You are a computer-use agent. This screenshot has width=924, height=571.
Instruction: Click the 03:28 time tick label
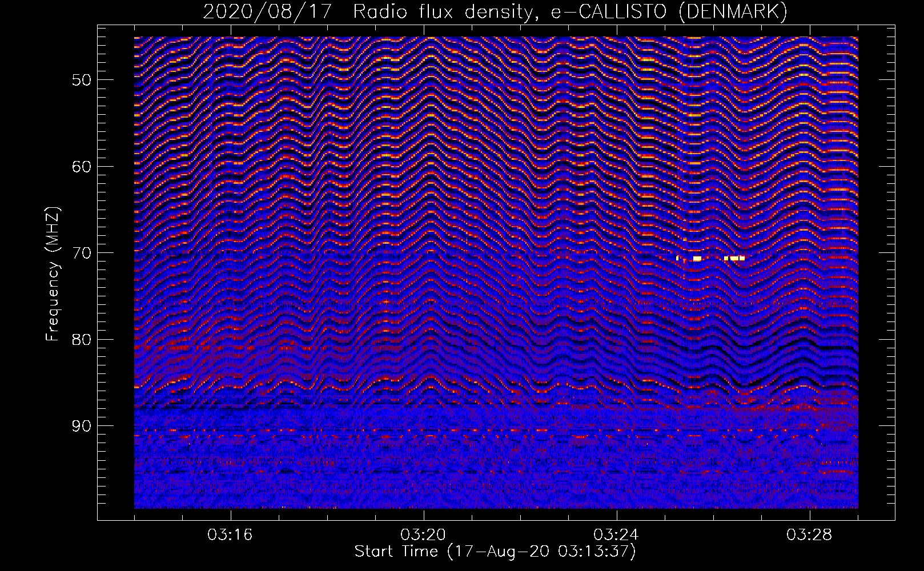[x=809, y=535]
